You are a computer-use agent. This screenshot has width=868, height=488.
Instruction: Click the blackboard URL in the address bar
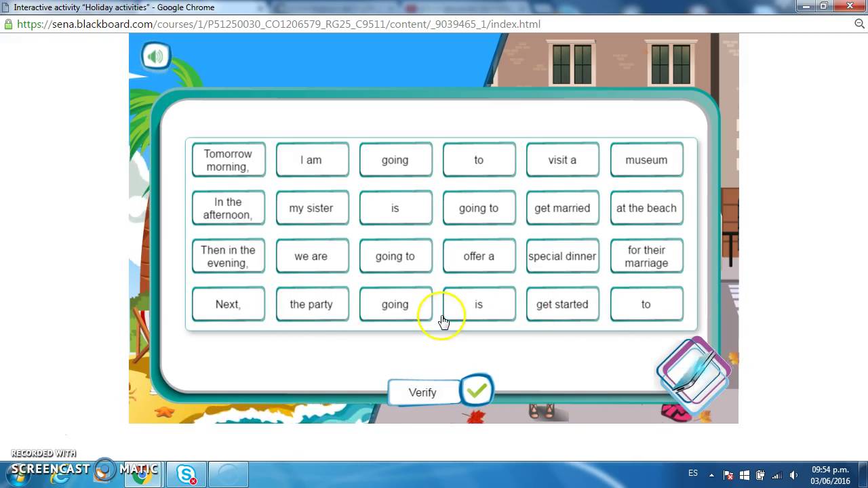coord(279,24)
